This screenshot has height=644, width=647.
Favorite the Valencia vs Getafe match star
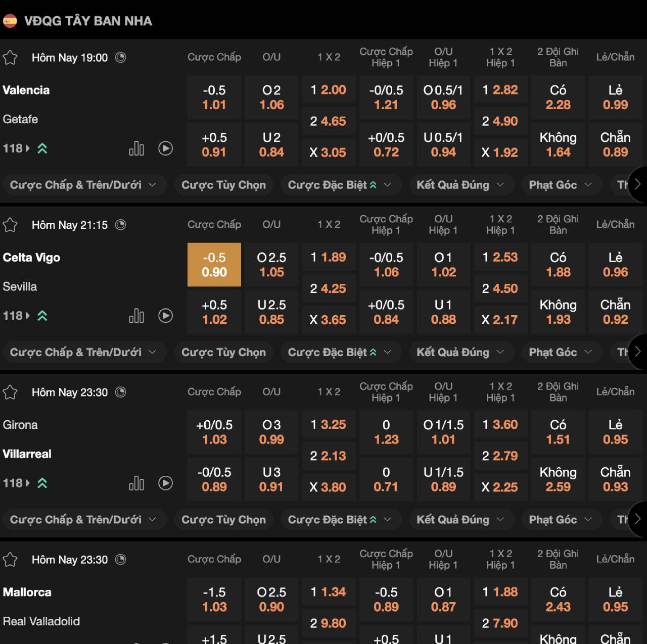10,58
